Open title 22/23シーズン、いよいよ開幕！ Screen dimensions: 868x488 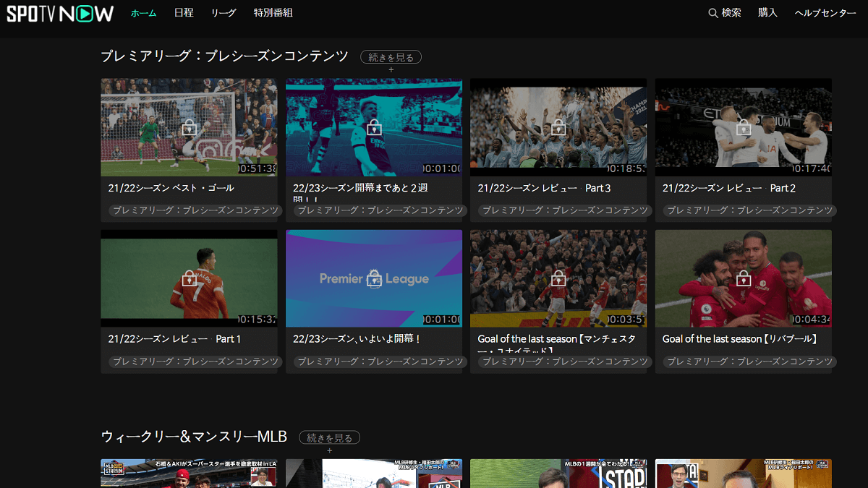(357, 338)
